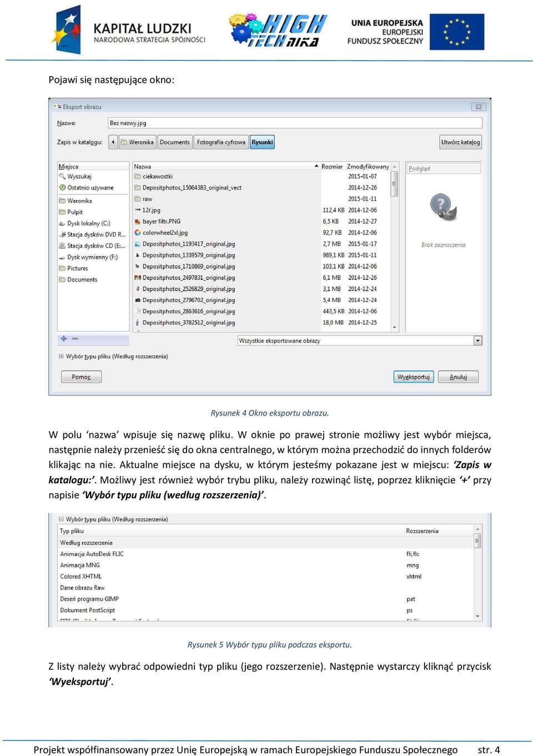Image resolution: width=533 pixels, height=756 pixels.
Task: Click the back arrow beside Zapis w katalogu
Action: click(113, 142)
